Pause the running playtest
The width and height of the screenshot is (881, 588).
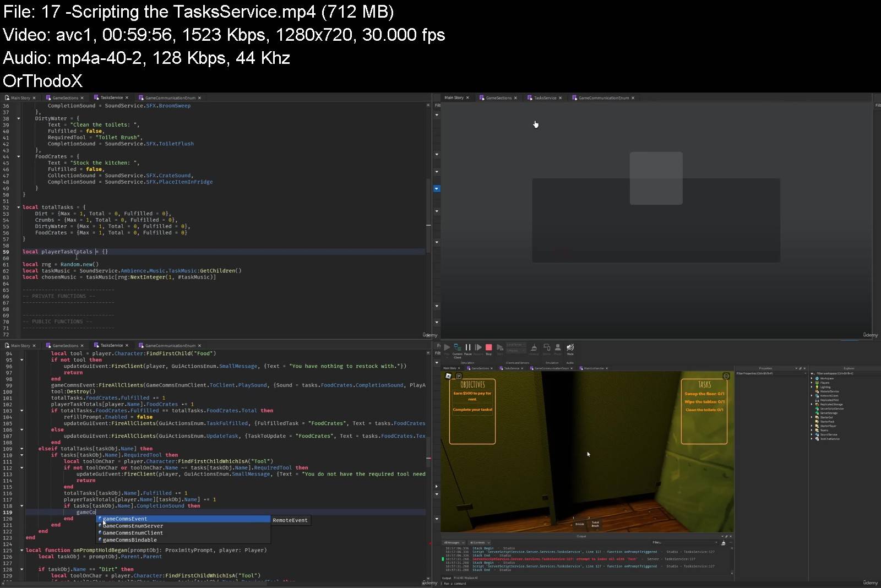pyautogui.click(x=468, y=347)
